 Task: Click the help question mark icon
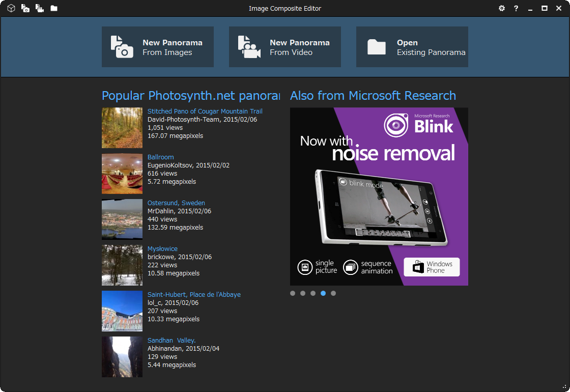tap(516, 8)
